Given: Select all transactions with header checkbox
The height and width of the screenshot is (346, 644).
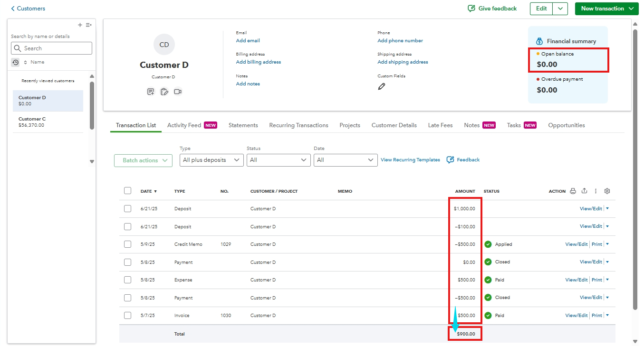Looking at the screenshot, I should [x=127, y=191].
